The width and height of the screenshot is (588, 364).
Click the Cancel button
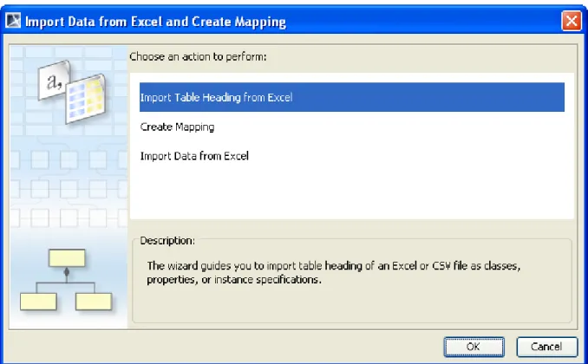[546, 347]
